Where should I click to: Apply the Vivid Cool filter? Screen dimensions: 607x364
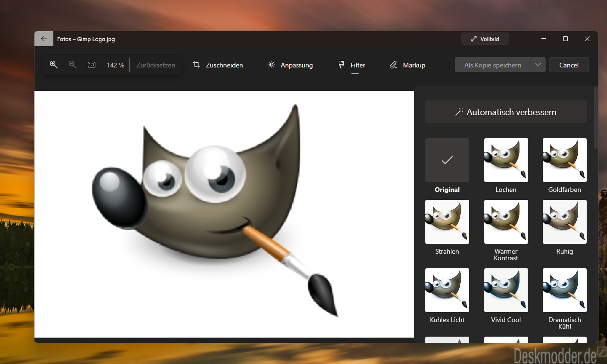(506, 290)
